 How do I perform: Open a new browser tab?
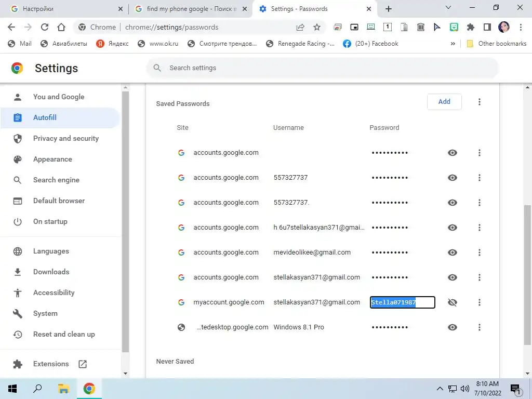[389, 9]
